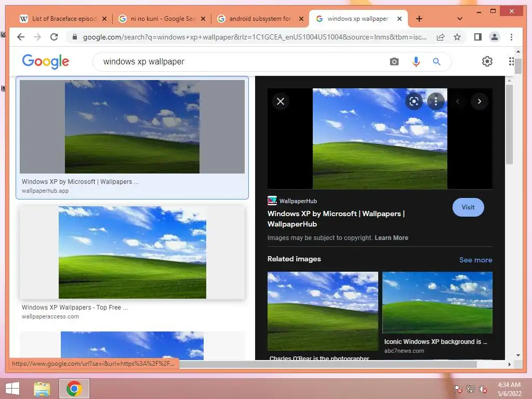The image size is (532, 399).
Task: Open Chrome's three-dot menu
Action: [x=511, y=37]
